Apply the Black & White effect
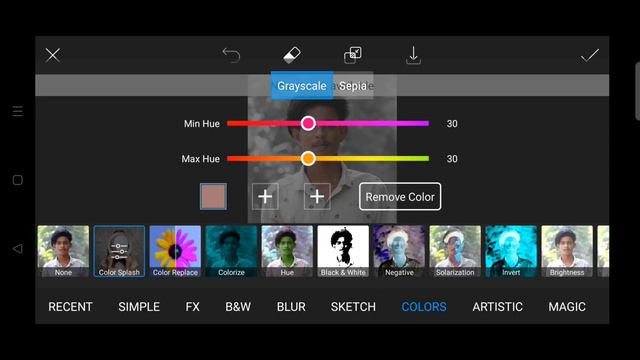This screenshot has width=640, height=360. point(343,251)
